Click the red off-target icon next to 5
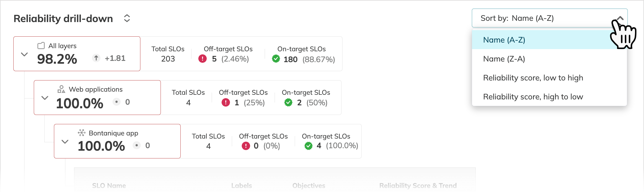The height and width of the screenshot is (192, 644). click(x=202, y=58)
